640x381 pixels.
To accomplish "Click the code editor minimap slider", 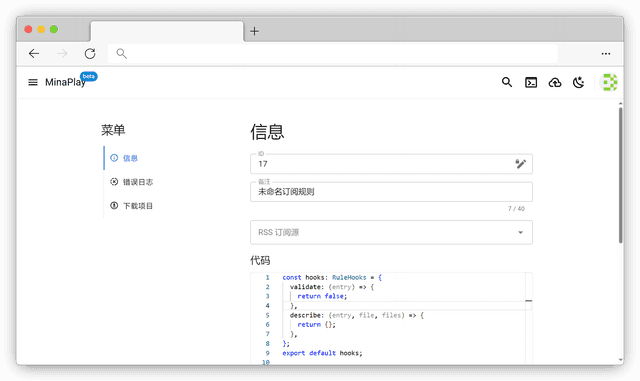I will [x=529, y=301].
